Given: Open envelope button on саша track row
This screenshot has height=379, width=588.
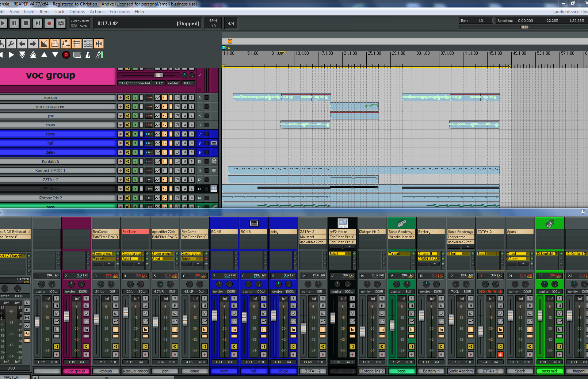Looking at the screenshot, I should coord(157,125).
